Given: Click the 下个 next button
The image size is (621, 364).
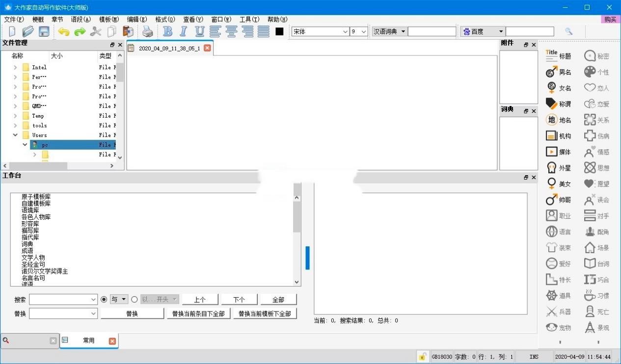Looking at the screenshot, I should tap(239, 299).
